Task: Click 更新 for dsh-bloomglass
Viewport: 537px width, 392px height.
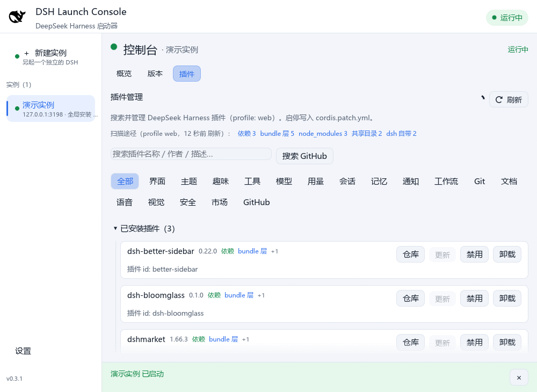Action: 442,299
